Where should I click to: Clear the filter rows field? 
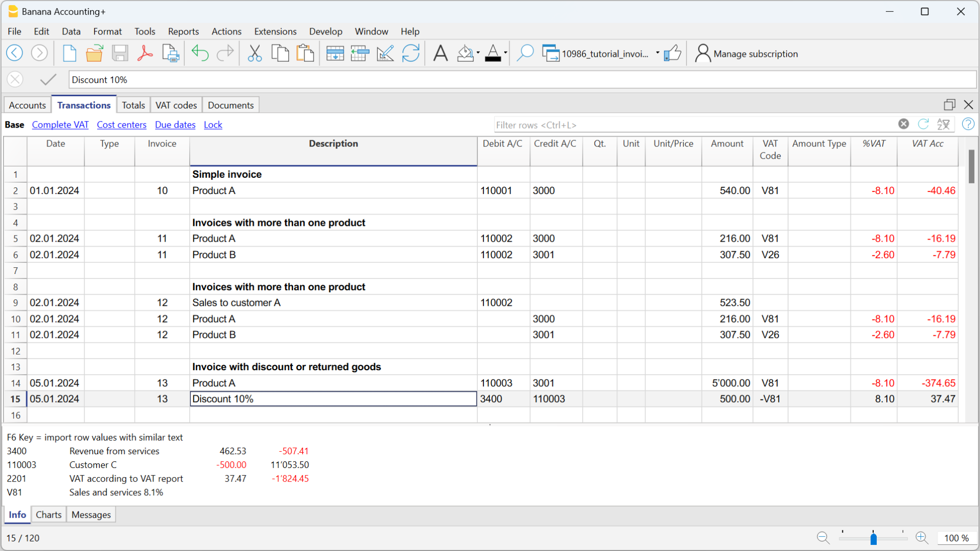pyautogui.click(x=904, y=124)
